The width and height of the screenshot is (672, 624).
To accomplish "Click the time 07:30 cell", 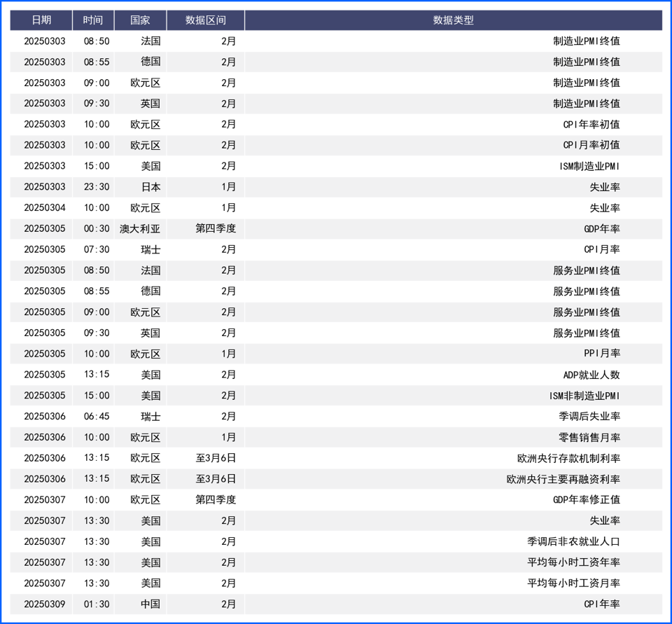I will [97, 249].
